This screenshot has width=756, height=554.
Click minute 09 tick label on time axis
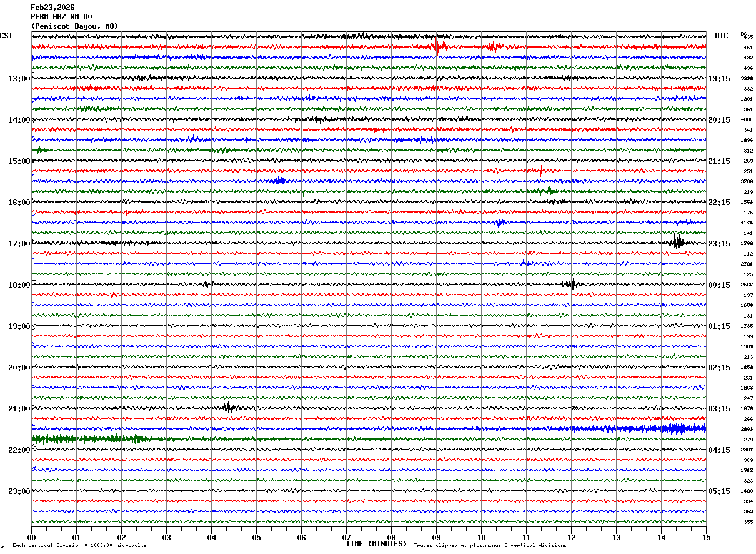[436, 537]
